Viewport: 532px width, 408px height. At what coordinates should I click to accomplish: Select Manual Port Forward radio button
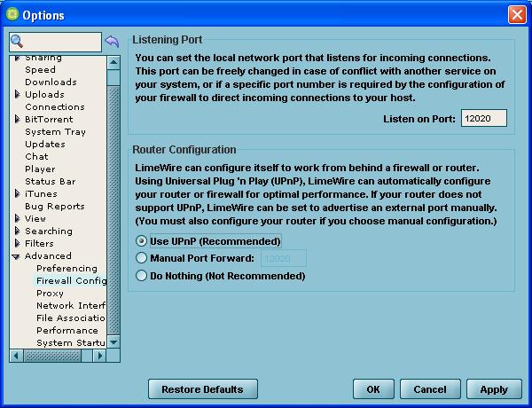[142, 258]
